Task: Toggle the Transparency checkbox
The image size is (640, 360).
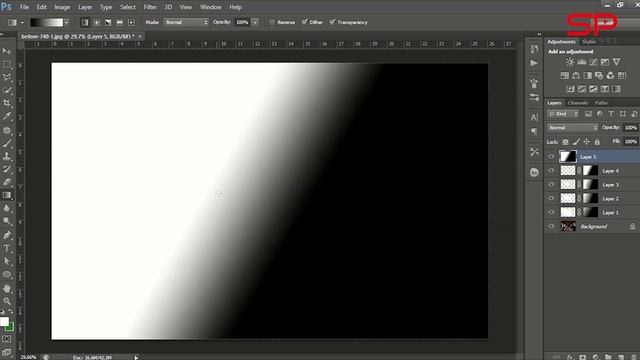Action: click(x=332, y=22)
